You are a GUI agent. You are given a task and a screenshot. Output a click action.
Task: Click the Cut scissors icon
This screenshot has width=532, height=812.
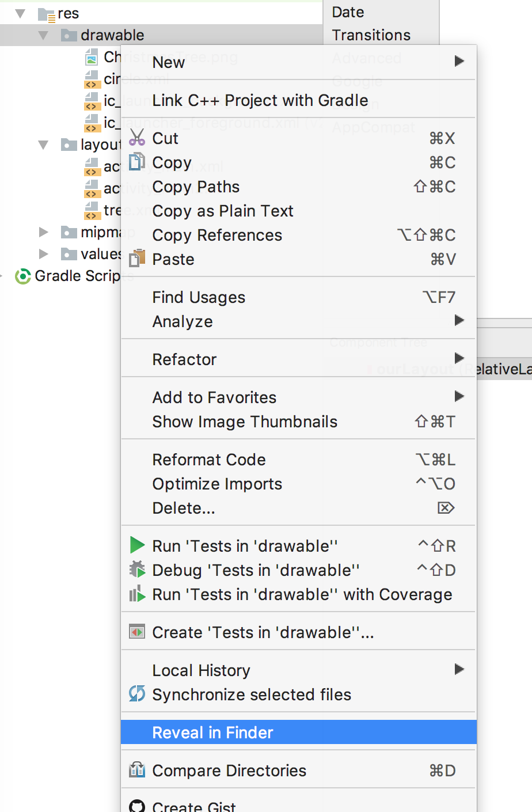point(137,138)
